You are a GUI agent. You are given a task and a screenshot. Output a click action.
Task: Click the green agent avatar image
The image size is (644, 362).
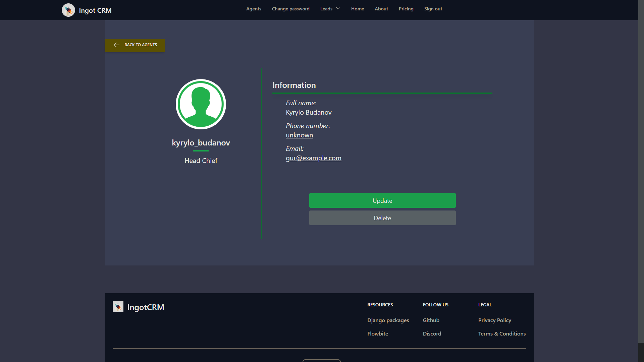[x=201, y=104]
